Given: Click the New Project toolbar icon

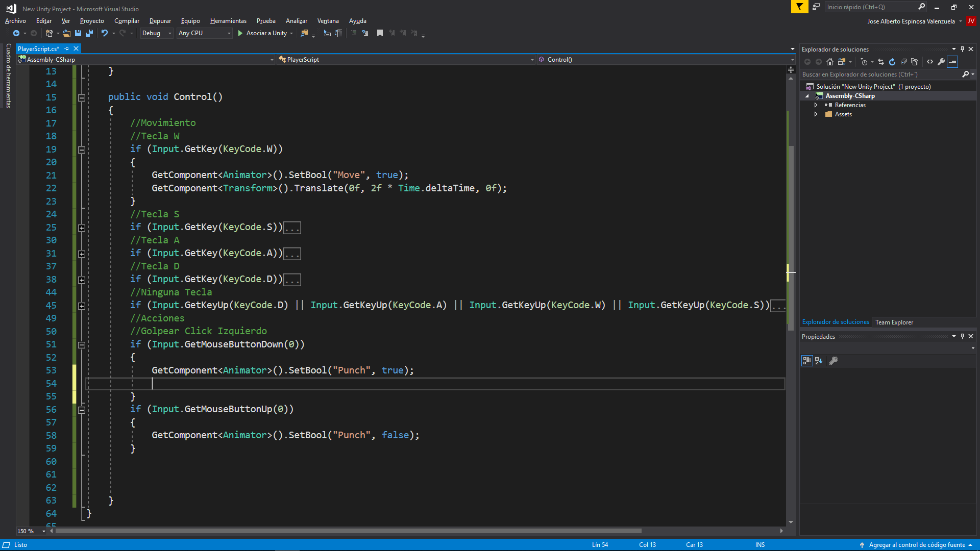Looking at the screenshot, I should point(49,33).
